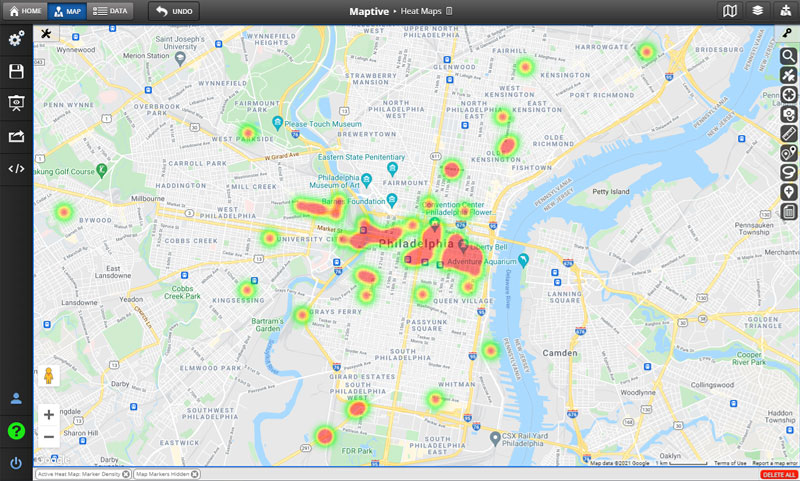800x481 pixels.
Task: Click the Undo button
Action: click(x=174, y=11)
